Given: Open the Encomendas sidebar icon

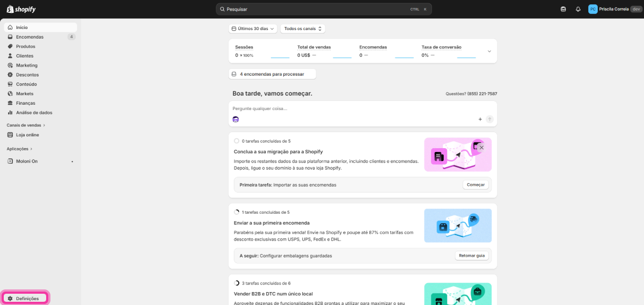Looking at the screenshot, I should pos(10,37).
